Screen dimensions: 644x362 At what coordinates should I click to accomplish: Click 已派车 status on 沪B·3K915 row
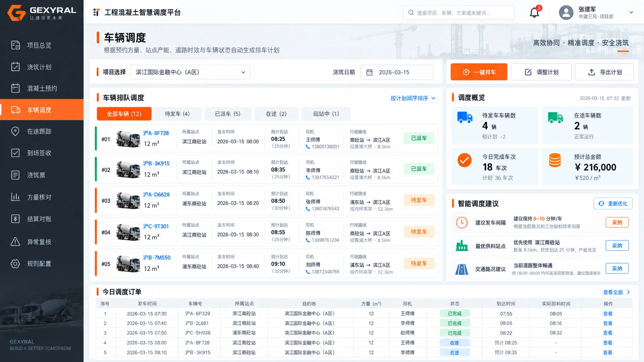click(419, 169)
